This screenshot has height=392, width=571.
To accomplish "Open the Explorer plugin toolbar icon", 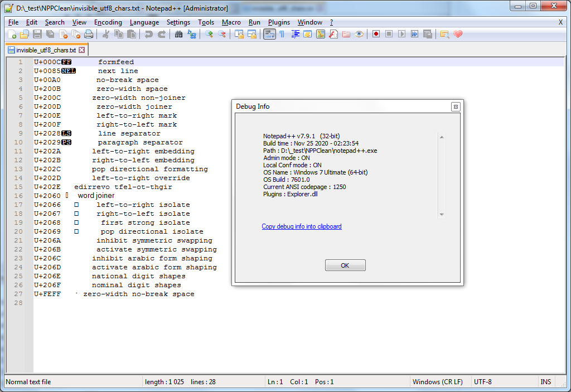I will (x=444, y=34).
